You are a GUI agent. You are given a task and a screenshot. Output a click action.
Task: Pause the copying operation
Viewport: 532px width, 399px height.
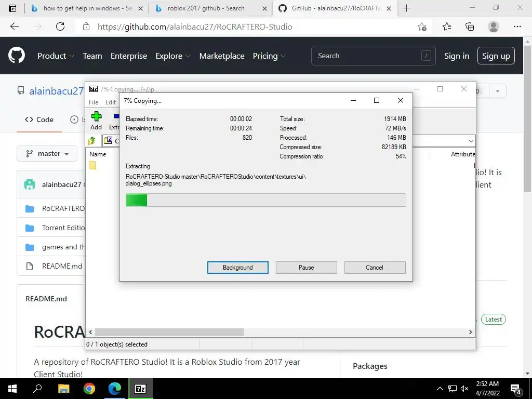[307, 268]
